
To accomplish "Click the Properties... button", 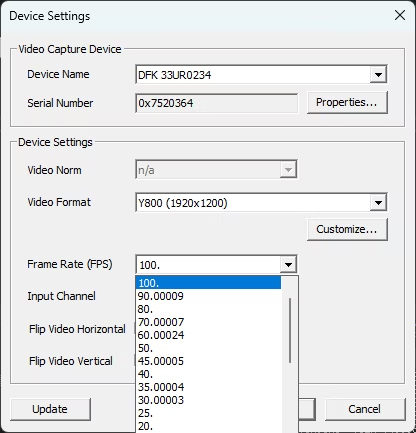I will pos(347,102).
